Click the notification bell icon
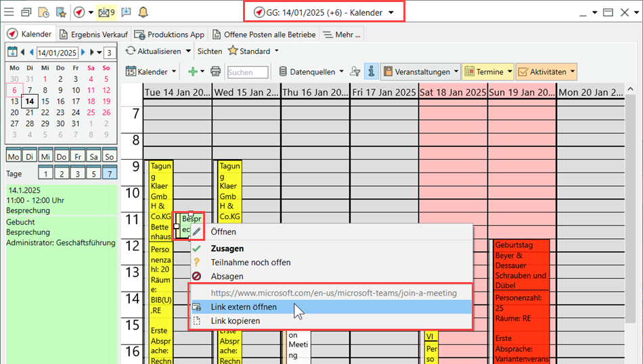 143,12
